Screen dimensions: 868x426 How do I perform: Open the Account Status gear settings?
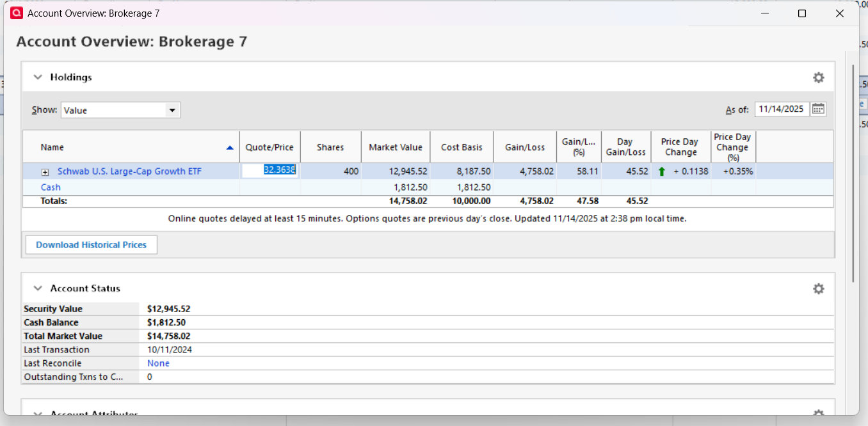click(x=818, y=288)
